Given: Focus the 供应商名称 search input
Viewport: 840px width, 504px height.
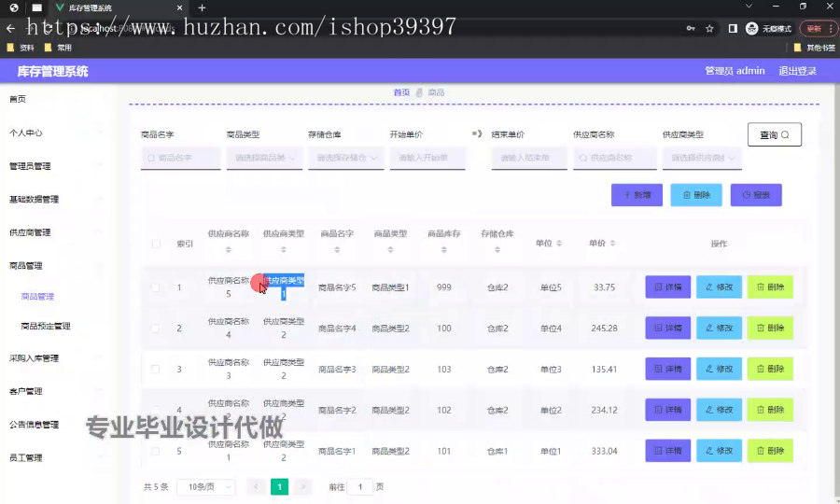Looking at the screenshot, I should tap(614, 158).
